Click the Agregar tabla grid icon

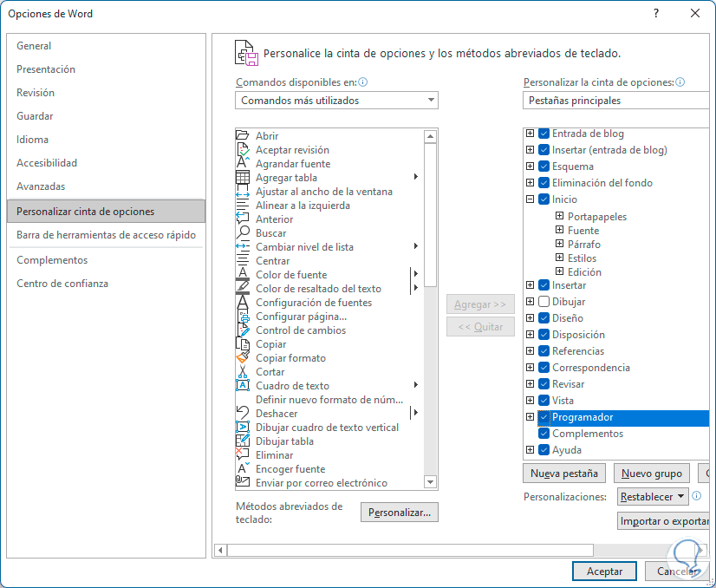pyautogui.click(x=243, y=177)
